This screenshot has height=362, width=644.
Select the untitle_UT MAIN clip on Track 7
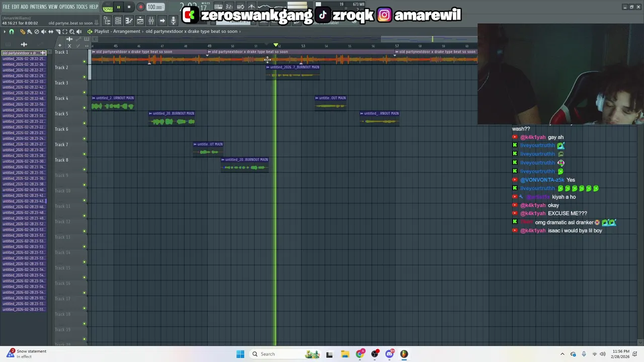[x=208, y=149]
